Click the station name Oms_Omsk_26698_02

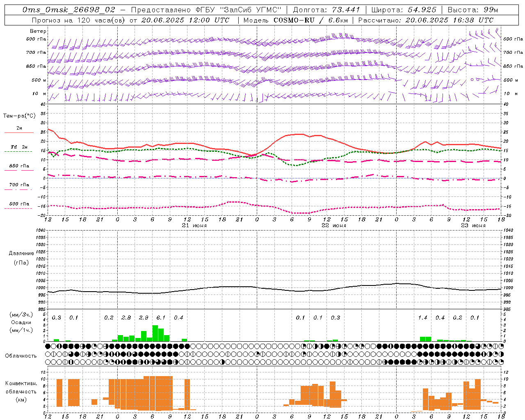pyautogui.click(x=68, y=10)
